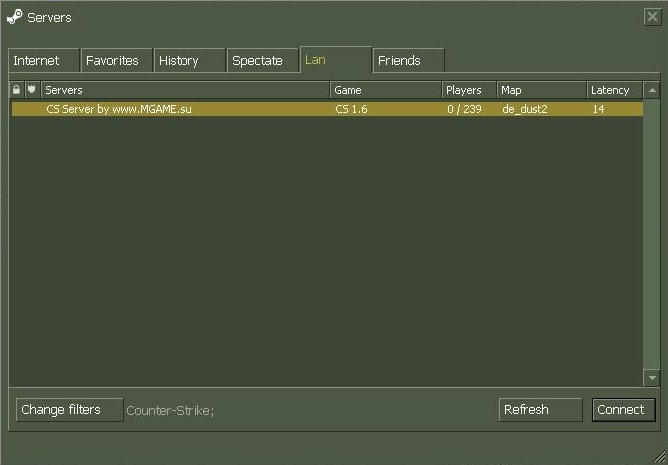Sort list by Latency column header

(614, 90)
